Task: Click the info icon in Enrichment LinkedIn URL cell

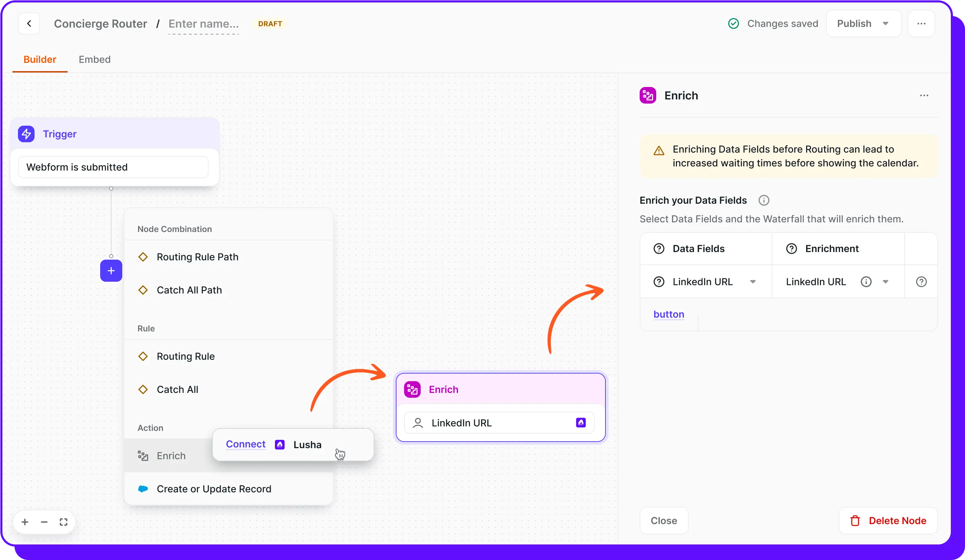Action: [866, 282]
